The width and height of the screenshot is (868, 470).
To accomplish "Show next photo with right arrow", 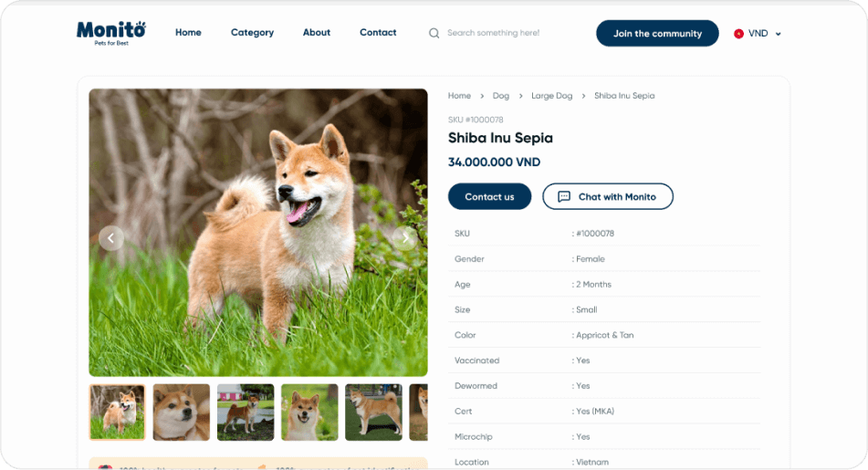I will pos(405,238).
